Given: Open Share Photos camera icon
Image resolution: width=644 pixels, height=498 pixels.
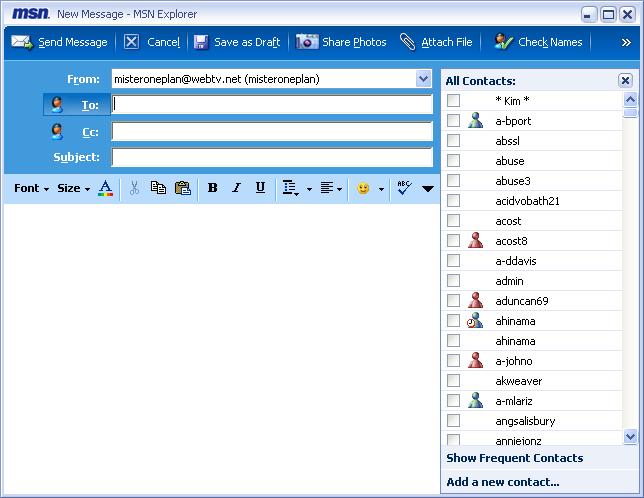Looking at the screenshot, I should (307, 42).
